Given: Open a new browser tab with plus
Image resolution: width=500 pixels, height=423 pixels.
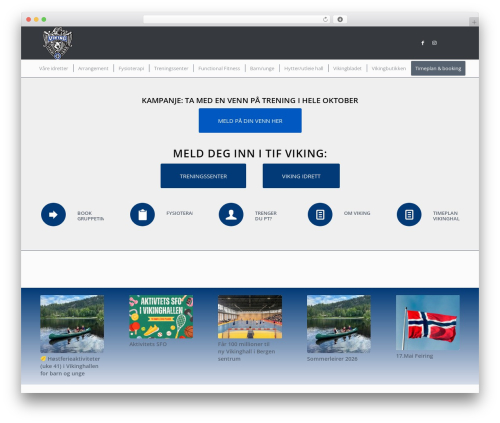Looking at the screenshot, I should click(x=474, y=22).
